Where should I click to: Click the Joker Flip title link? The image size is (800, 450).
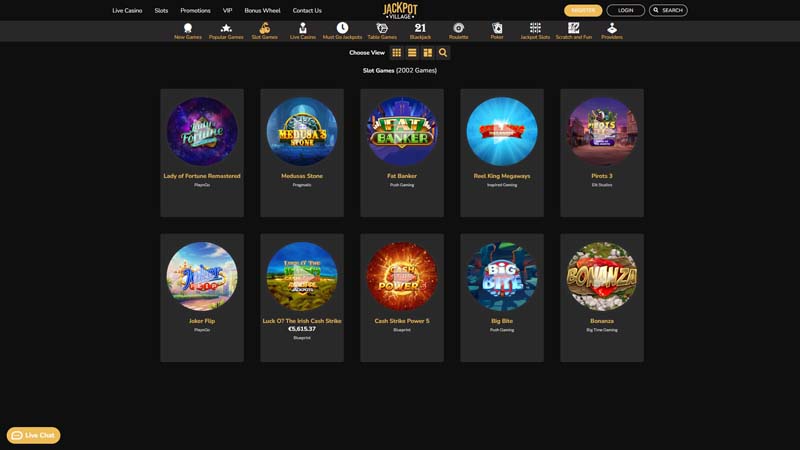[x=202, y=321]
